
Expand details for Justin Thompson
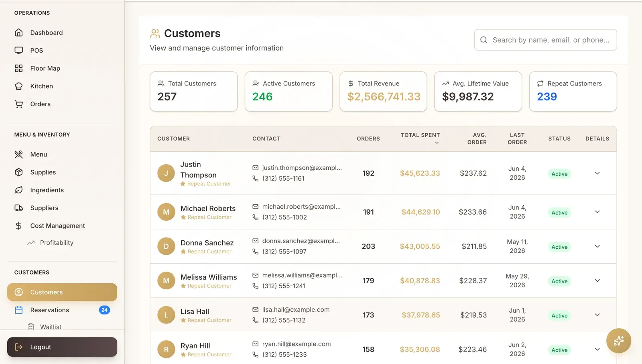coord(597,173)
